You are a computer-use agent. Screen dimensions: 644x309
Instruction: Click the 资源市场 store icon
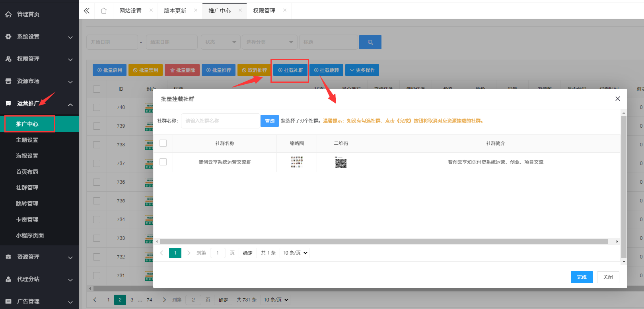point(8,81)
